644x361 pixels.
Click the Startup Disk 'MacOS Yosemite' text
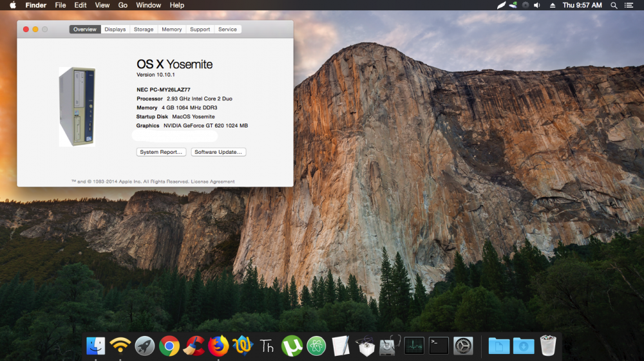193,116
